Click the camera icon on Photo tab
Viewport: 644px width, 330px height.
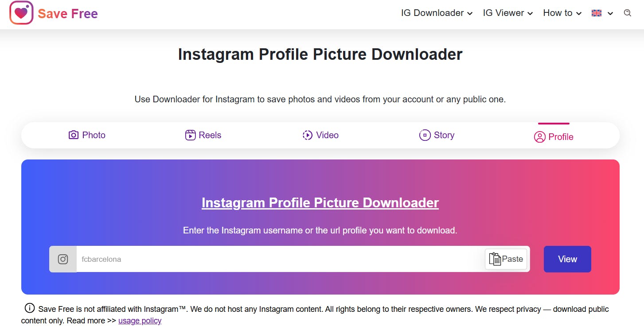[x=74, y=135]
